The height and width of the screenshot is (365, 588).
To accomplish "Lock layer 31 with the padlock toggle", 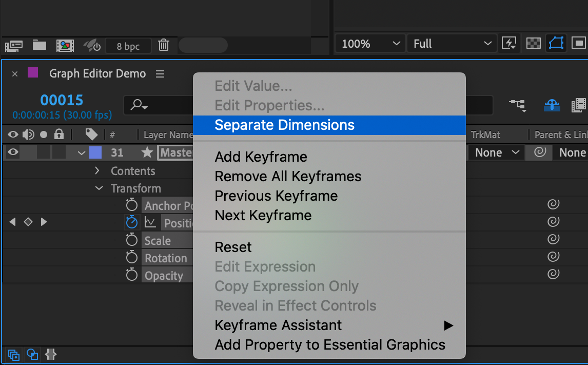I will point(57,152).
